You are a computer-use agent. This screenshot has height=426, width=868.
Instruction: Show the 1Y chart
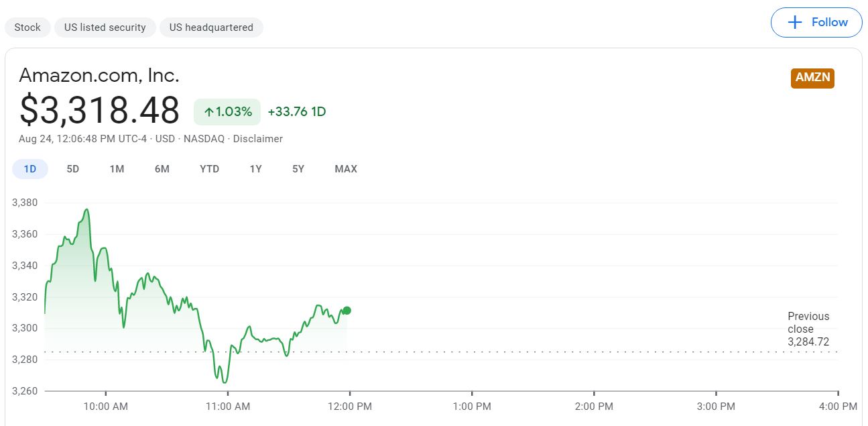255,169
